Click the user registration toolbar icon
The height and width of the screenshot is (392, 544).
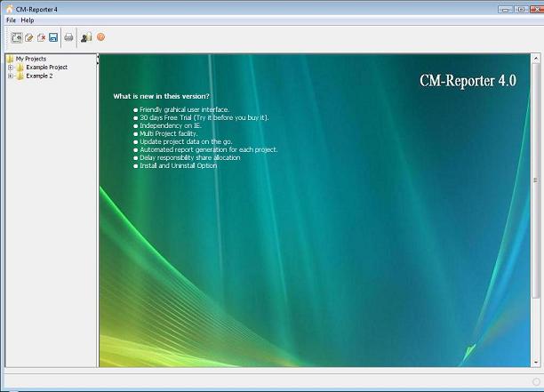(x=86, y=37)
